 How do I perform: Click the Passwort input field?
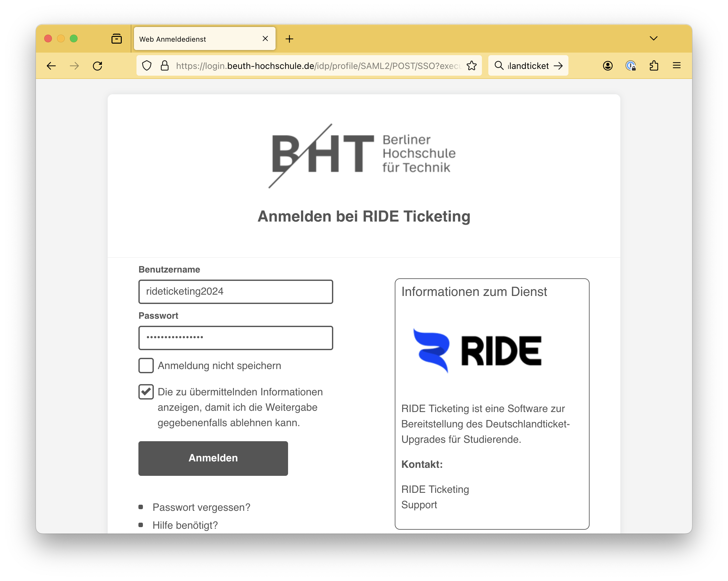[236, 338]
